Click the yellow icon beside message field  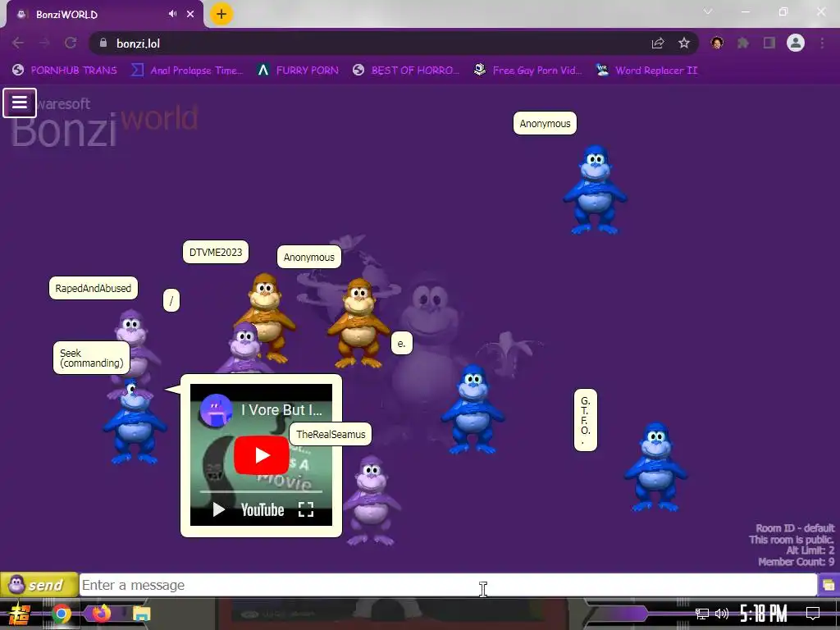(829, 585)
